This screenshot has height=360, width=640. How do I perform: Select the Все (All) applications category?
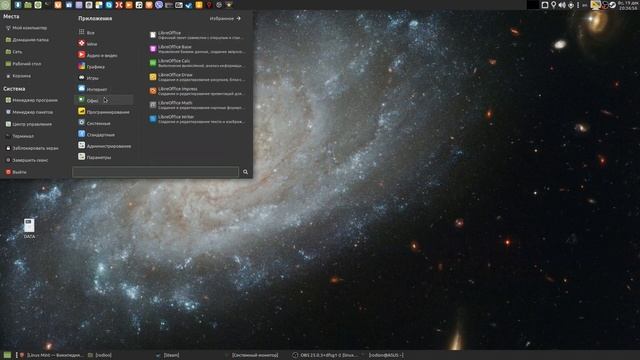(104, 32)
